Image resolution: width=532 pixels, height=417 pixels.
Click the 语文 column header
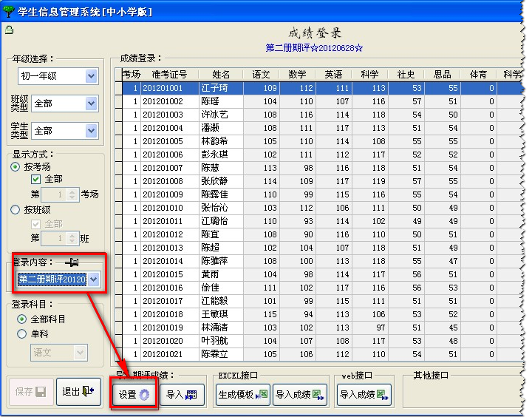point(262,75)
